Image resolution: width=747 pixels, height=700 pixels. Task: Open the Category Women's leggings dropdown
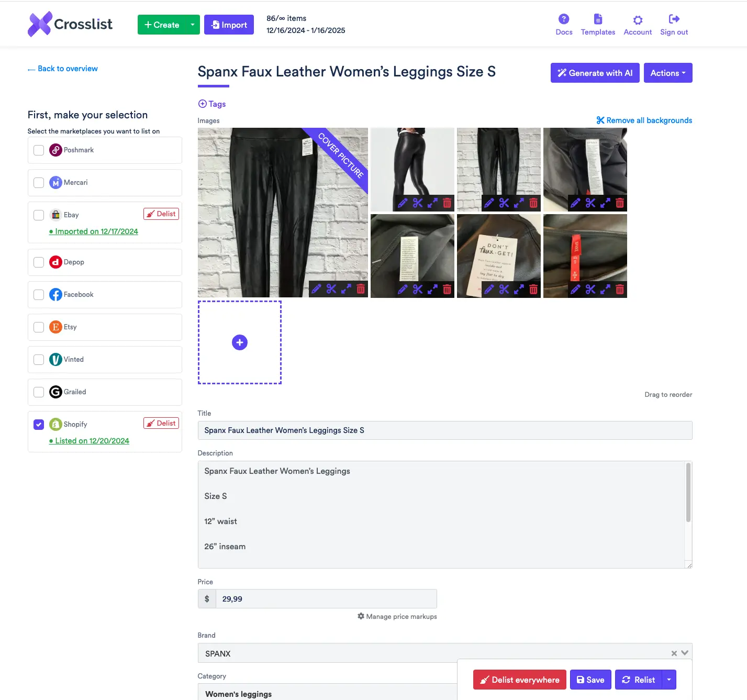pyautogui.click(x=327, y=692)
